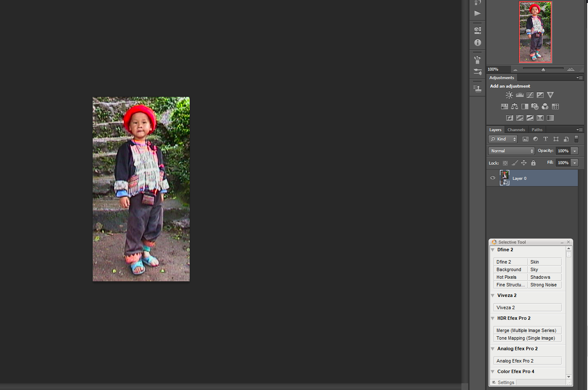Open the Opacity slider dropdown arrow
The image size is (588, 390).
[575, 151]
